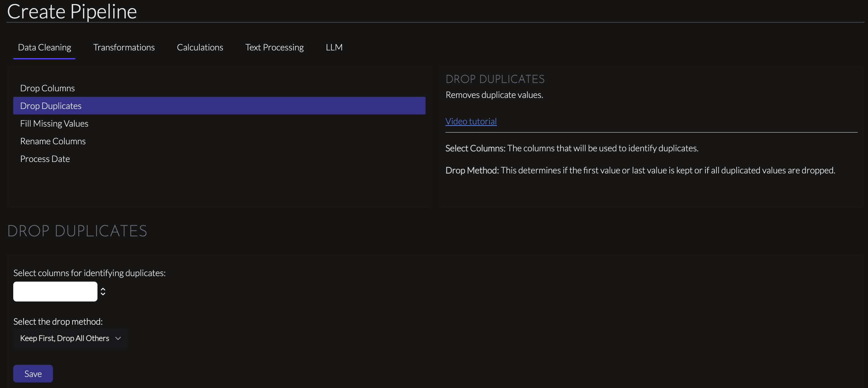868x388 pixels.
Task: Click the Create Pipeline page heading
Action: (72, 11)
